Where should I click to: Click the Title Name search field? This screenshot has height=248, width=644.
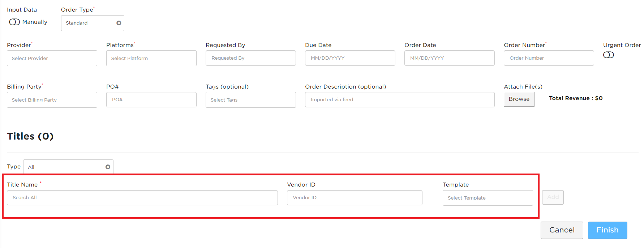pyautogui.click(x=142, y=198)
